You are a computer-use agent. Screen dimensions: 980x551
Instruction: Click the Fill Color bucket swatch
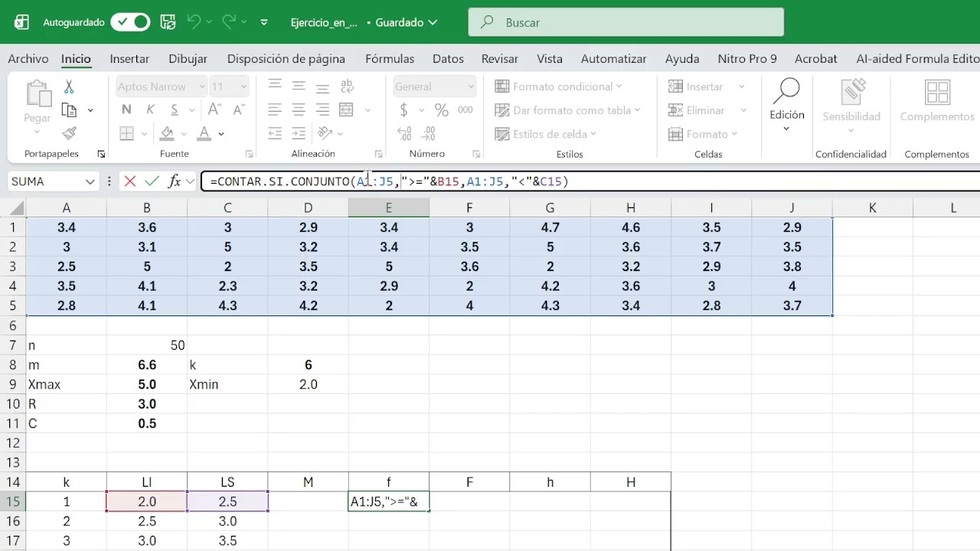167,134
